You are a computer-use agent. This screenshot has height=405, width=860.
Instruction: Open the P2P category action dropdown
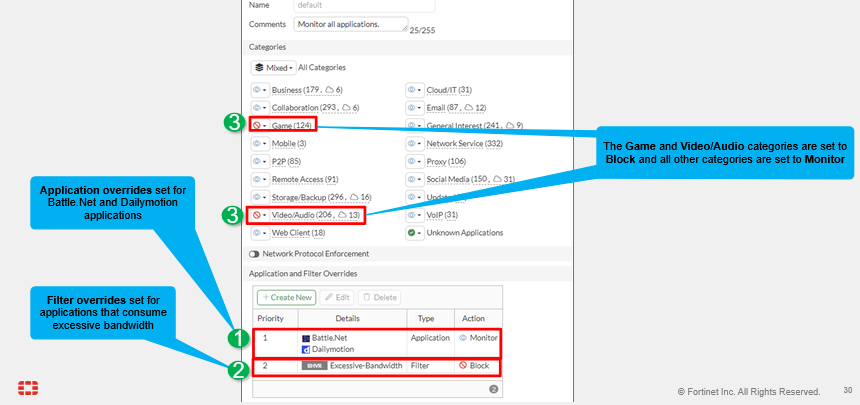click(260, 161)
